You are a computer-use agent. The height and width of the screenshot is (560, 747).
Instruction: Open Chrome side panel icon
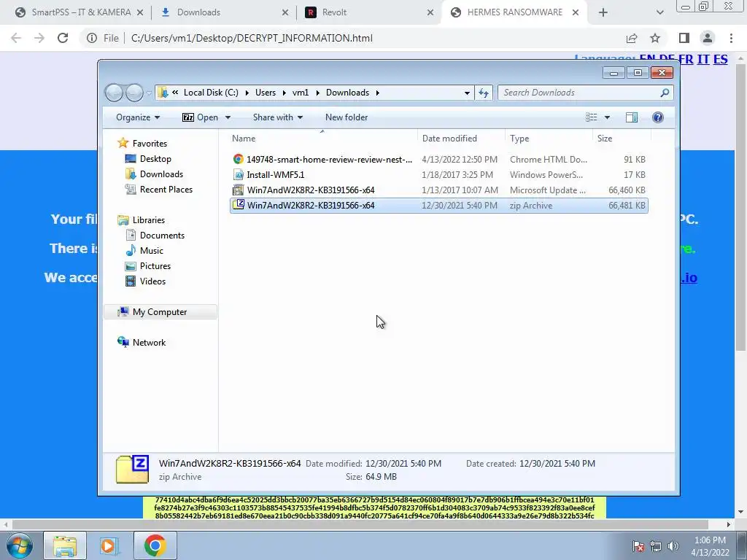point(684,38)
